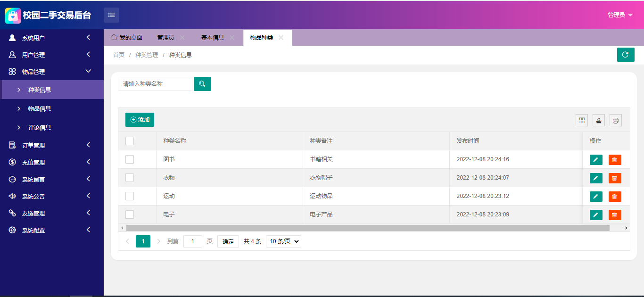Go to 首页 in breadcrumb

(x=119, y=55)
